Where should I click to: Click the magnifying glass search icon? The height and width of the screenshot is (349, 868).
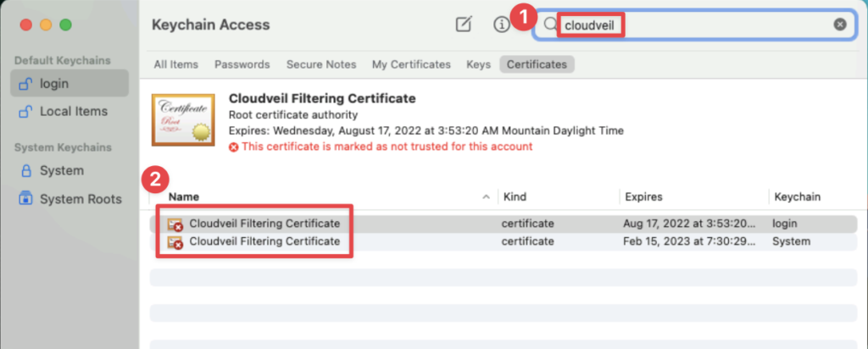pos(549,25)
